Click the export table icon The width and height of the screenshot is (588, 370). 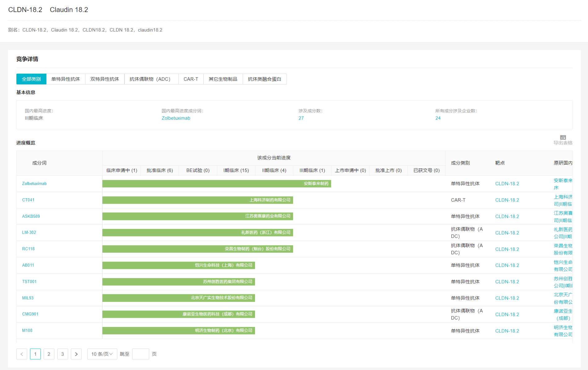coord(563,137)
